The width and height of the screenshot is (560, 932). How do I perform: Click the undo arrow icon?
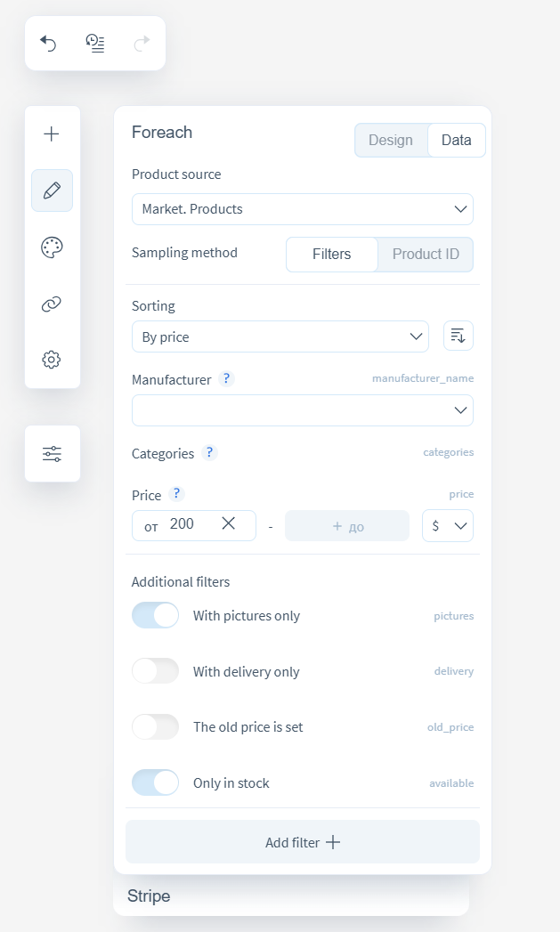click(49, 43)
